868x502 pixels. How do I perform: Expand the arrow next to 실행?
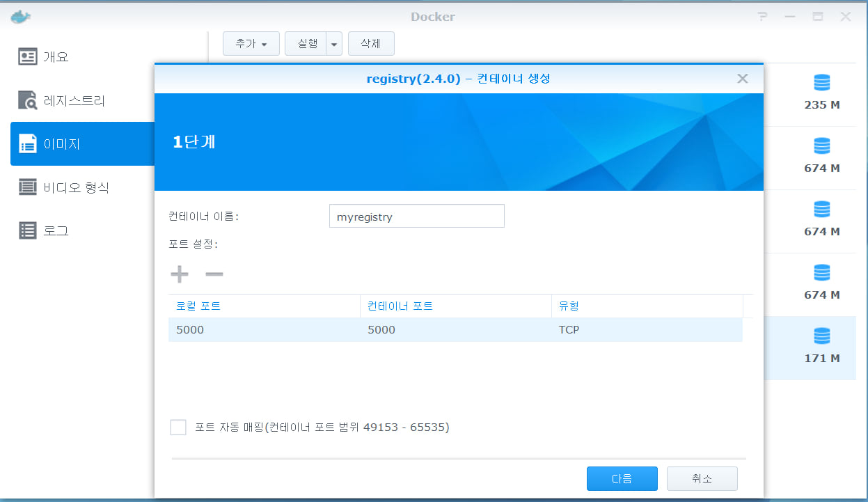[335, 44]
